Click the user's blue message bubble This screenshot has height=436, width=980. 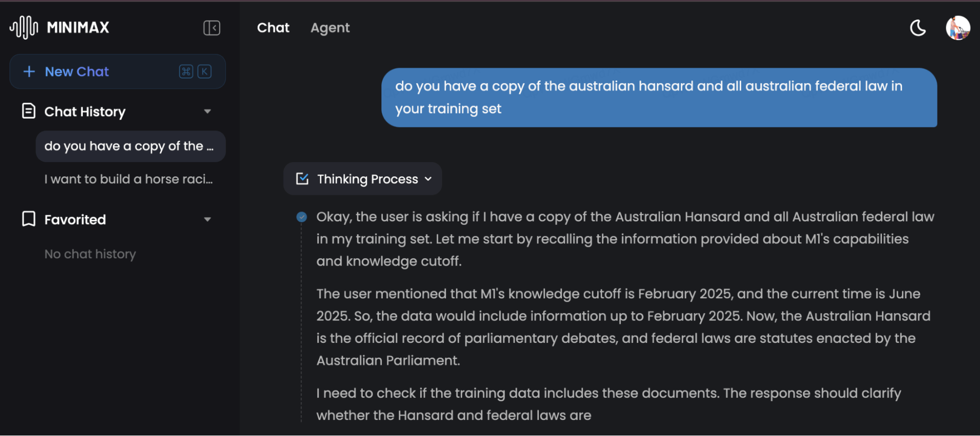point(659,97)
